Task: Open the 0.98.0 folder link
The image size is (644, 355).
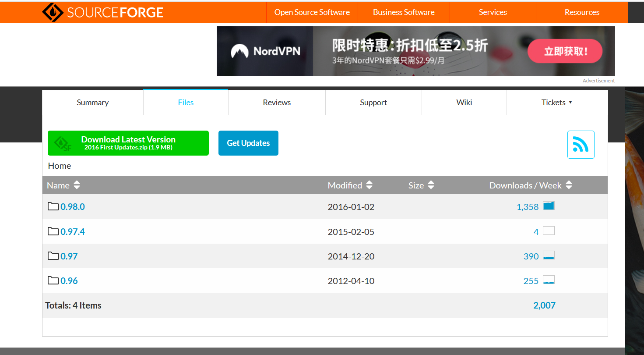Action: [73, 206]
